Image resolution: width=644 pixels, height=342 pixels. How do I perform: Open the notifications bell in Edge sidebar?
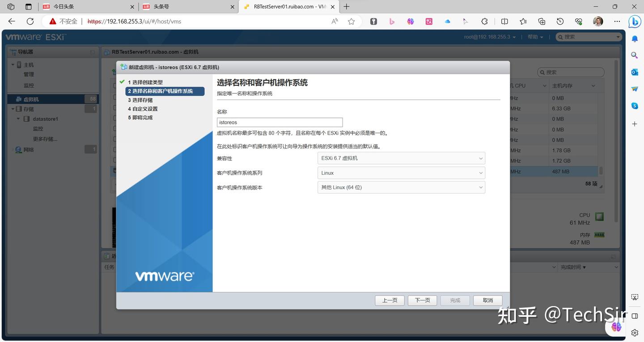point(635,39)
